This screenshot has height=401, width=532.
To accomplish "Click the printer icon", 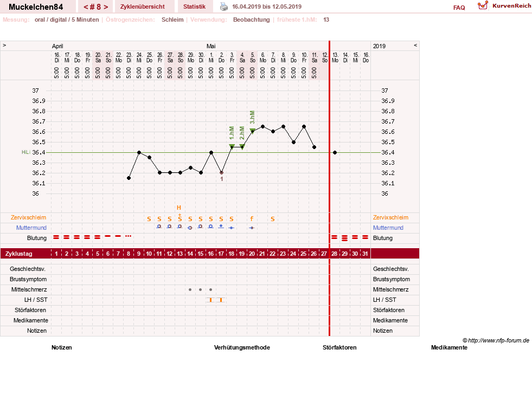I will pos(224,7).
